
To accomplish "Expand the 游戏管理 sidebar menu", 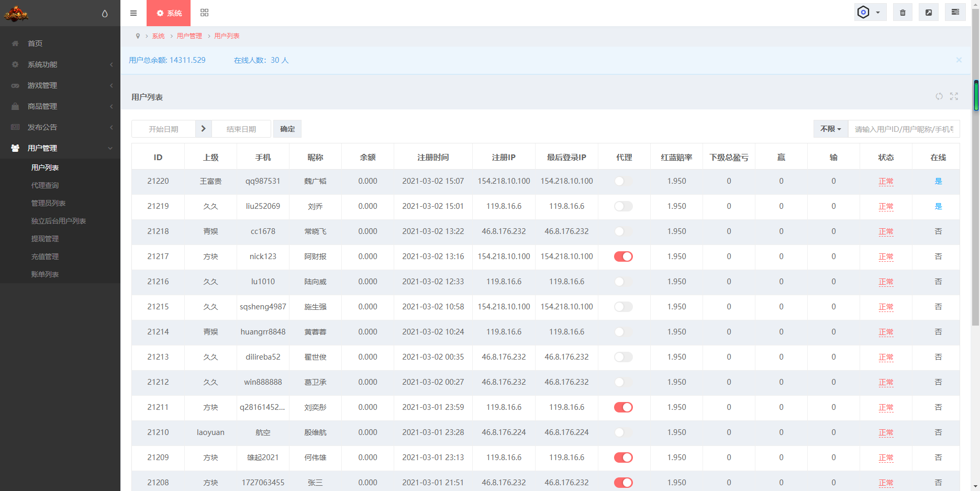I will [60, 85].
